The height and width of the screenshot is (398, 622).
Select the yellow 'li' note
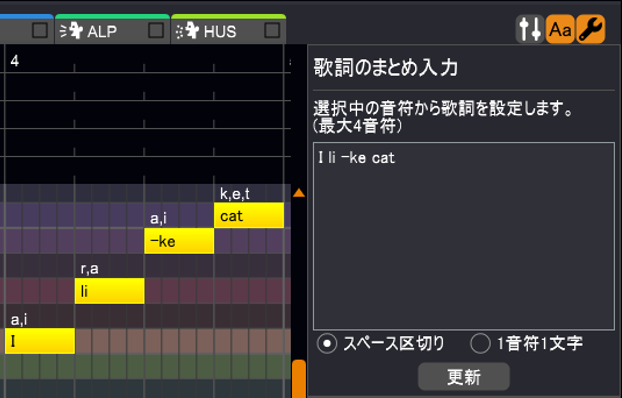coord(109,291)
